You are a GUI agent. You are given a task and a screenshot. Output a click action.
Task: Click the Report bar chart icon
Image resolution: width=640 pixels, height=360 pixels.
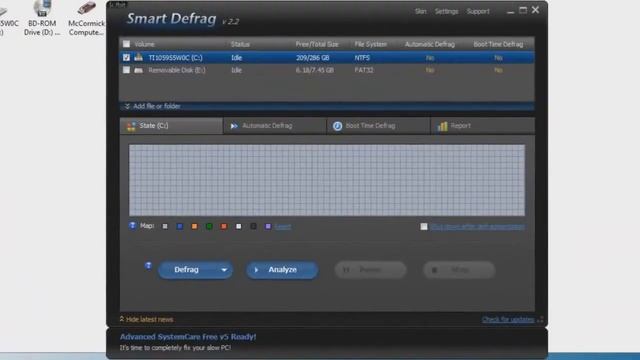click(442, 126)
